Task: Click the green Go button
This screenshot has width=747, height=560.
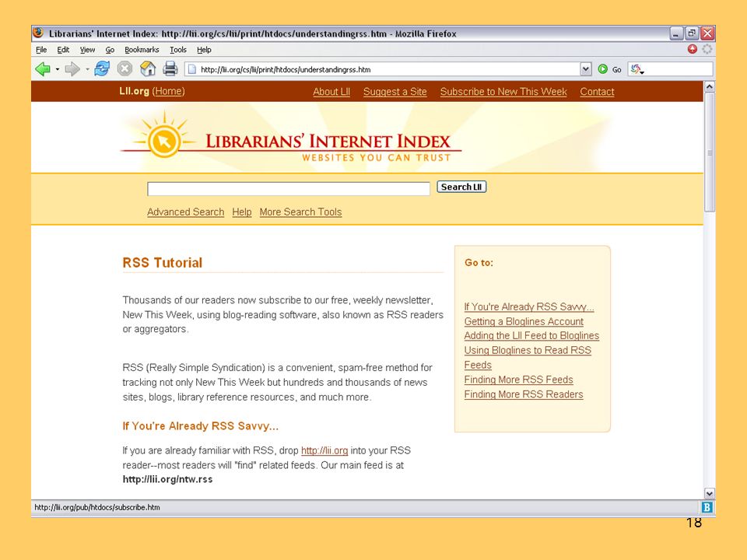Action: (x=609, y=69)
